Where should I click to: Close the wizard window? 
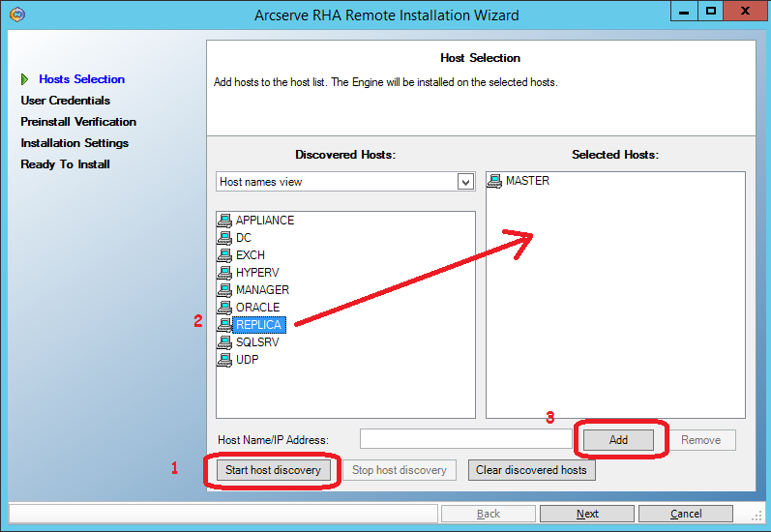[x=745, y=12]
